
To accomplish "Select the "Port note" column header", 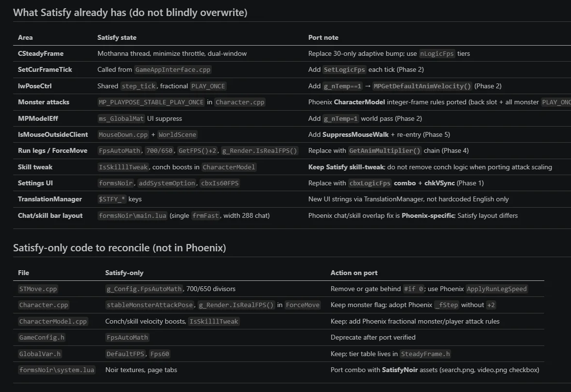I will [x=323, y=37].
